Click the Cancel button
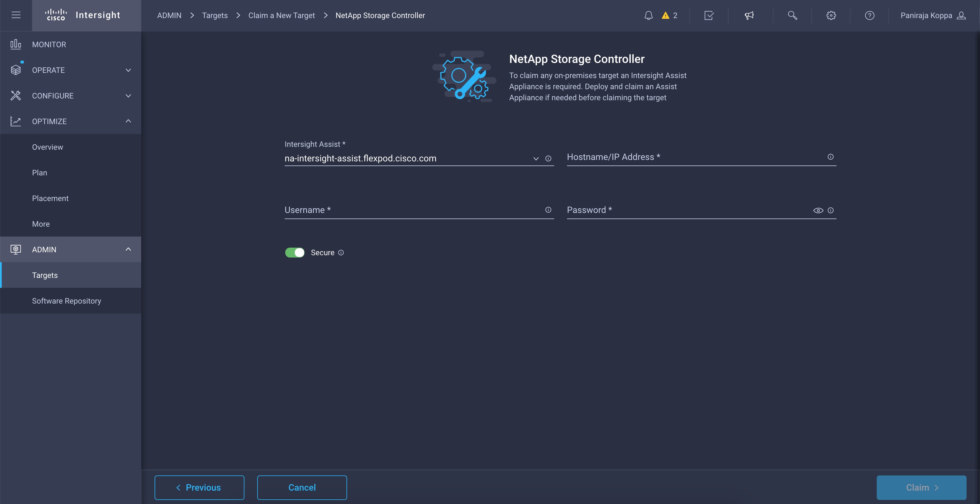Viewport: 980px width, 504px height. pyautogui.click(x=302, y=488)
